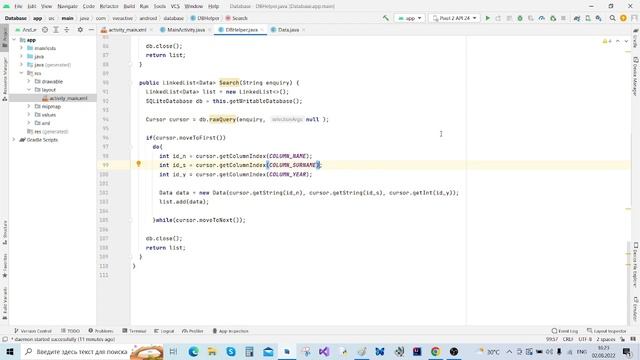Open Visual Studio from taskbar
This screenshot has width=640, height=360.
pyautogui.click(x=324, y=351)
